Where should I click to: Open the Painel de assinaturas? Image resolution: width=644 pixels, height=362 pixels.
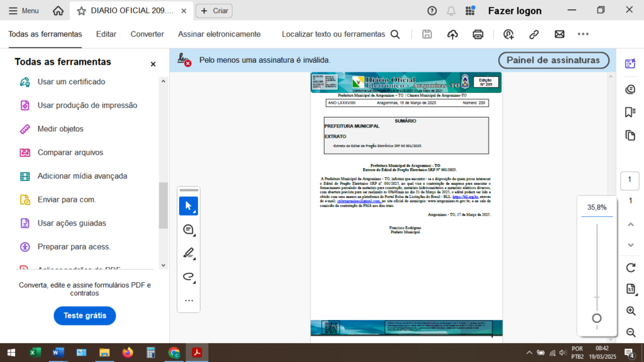(x=553, y=60)
